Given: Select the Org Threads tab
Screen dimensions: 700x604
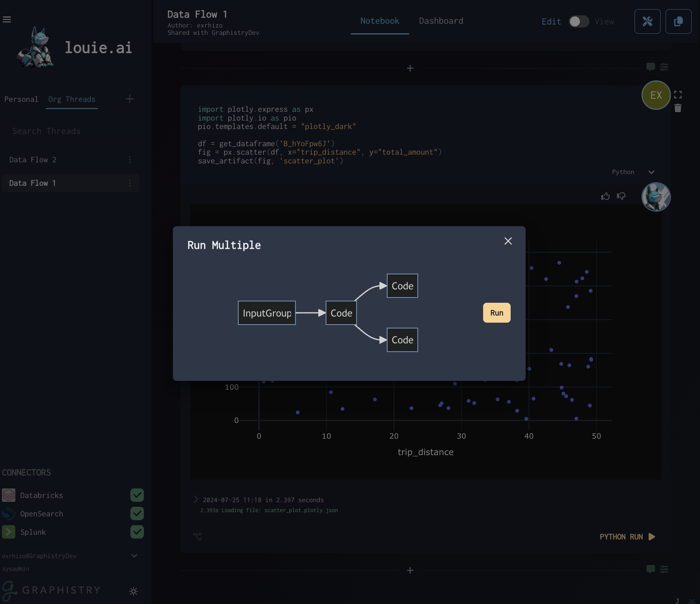Looking at the screenshot, I should tap(72, 99).
